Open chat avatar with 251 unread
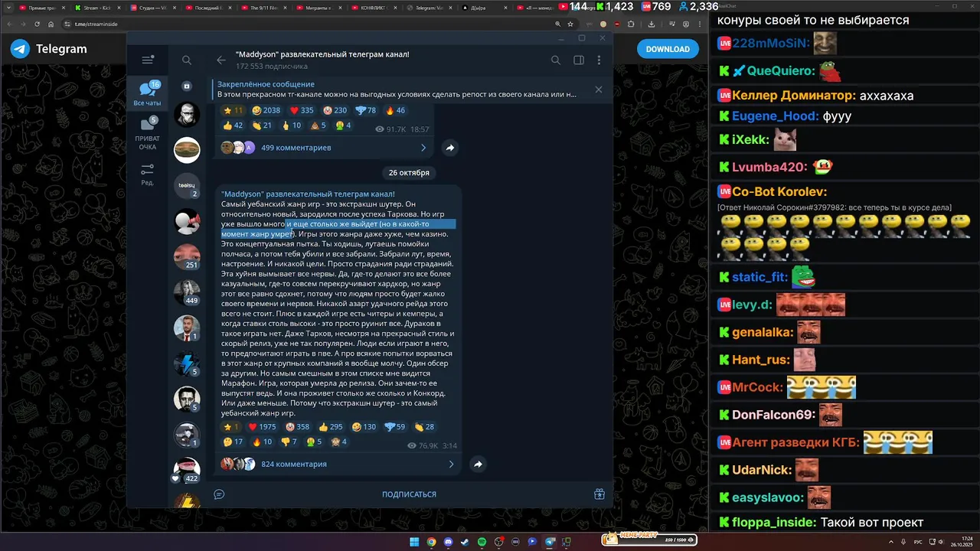980x551 pixels. (187, 256)
